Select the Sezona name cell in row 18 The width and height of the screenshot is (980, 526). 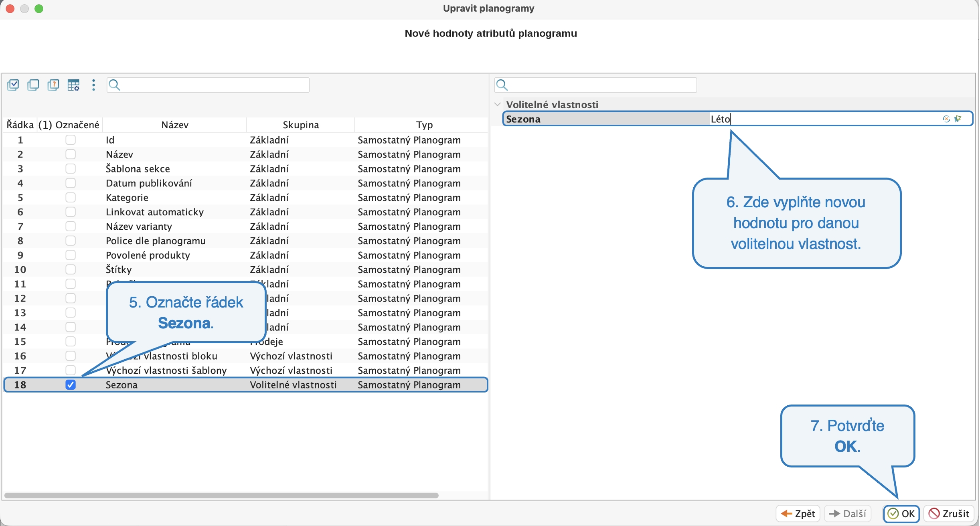click(121, 385)
